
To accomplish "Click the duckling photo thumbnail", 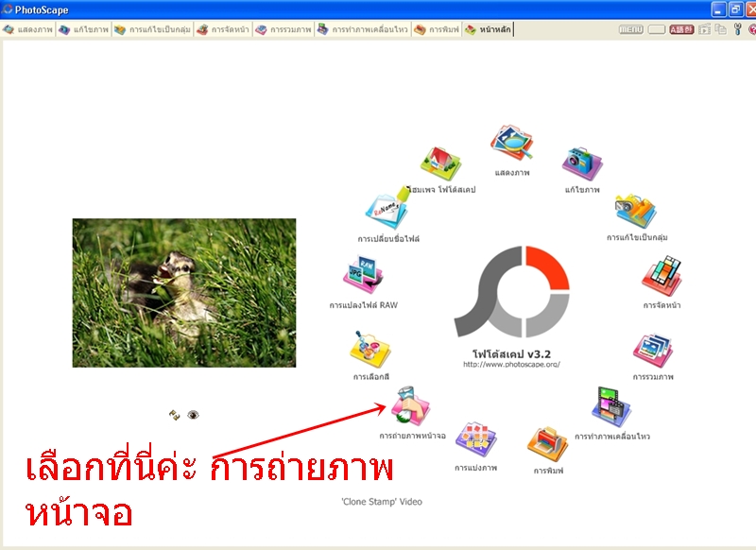I will coord(184,293).
